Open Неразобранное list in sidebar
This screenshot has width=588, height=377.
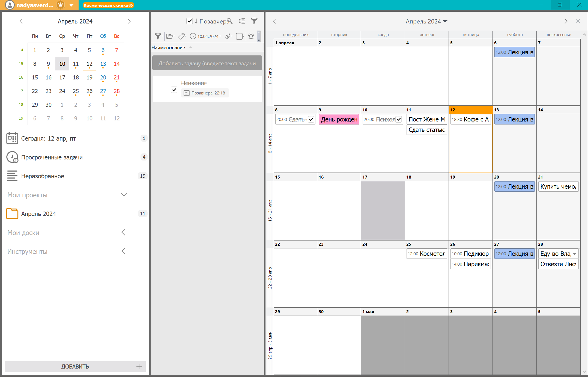pyautogui.click(x=43, y=176)
